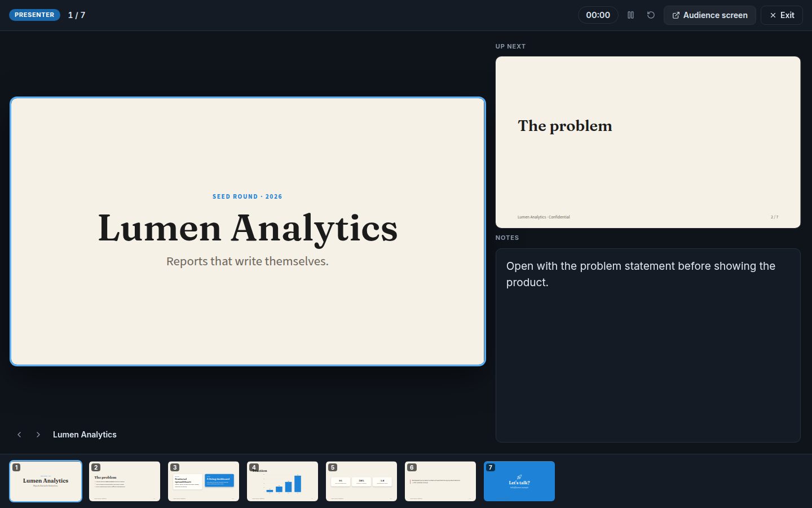Jump to slide 2 thumbnail The problem
Viewport: 812px width, 508px height.
tap(125, 481)
